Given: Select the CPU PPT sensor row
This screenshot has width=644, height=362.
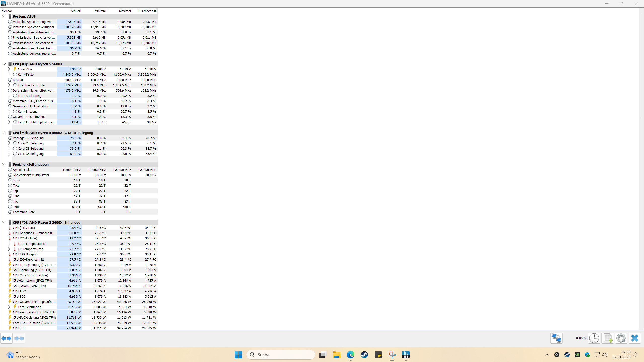Looking at the screenshot, I should click(19, 328).
